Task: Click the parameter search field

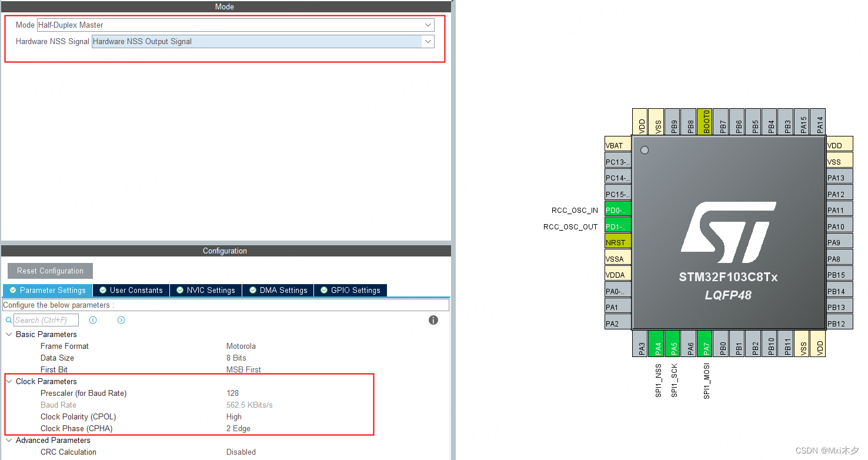Action: point(46,320)
